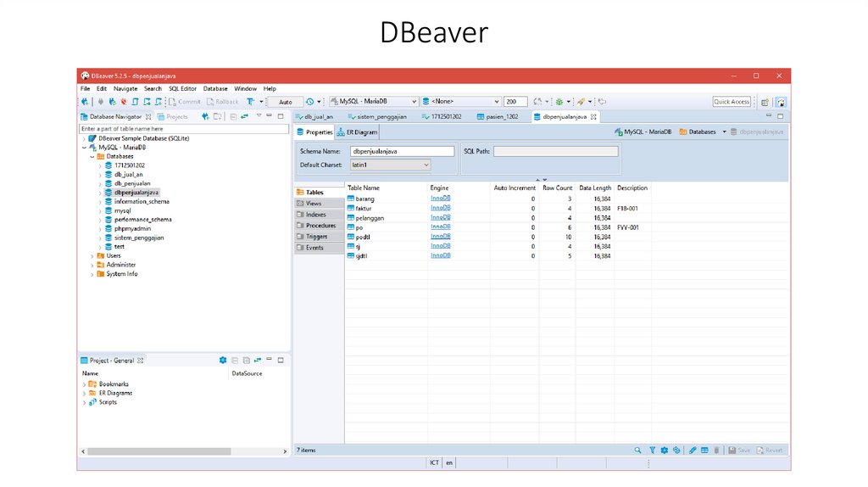The width and height of the screenshot is (868, 487).
Task: Select the faktur table row
Action: click(565, 209)
